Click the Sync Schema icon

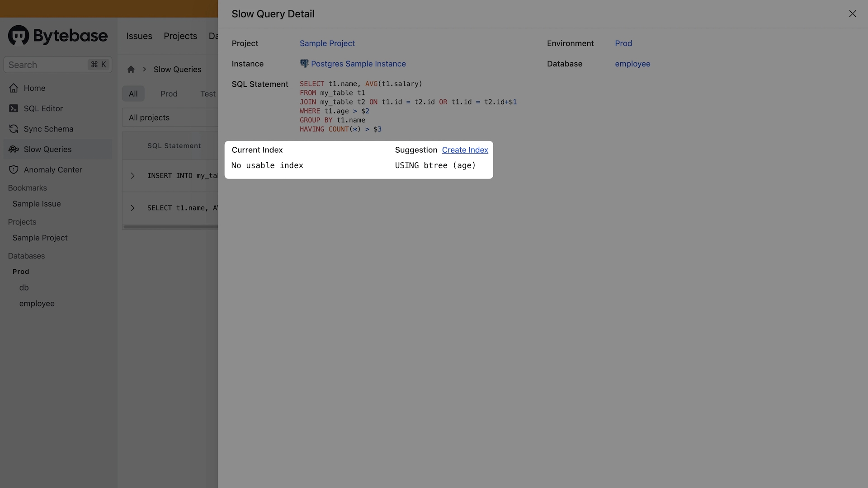coord(14,129)
